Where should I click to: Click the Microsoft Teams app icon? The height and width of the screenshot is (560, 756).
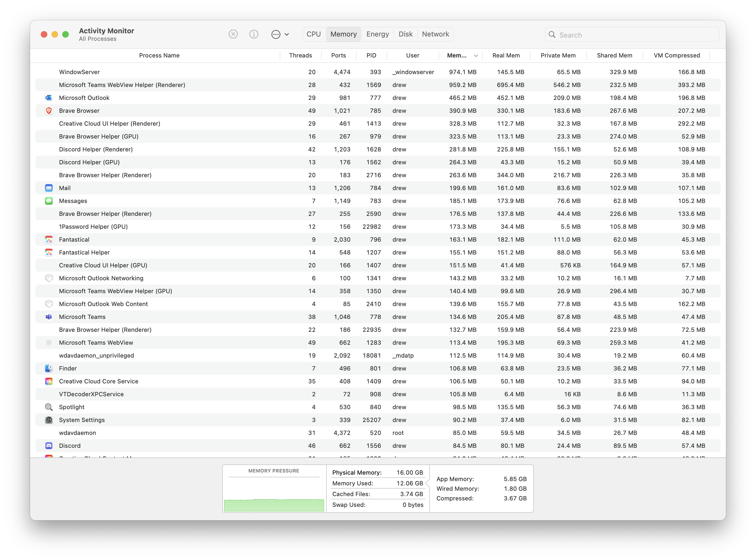pyautogui.click(x=49, y=317)
